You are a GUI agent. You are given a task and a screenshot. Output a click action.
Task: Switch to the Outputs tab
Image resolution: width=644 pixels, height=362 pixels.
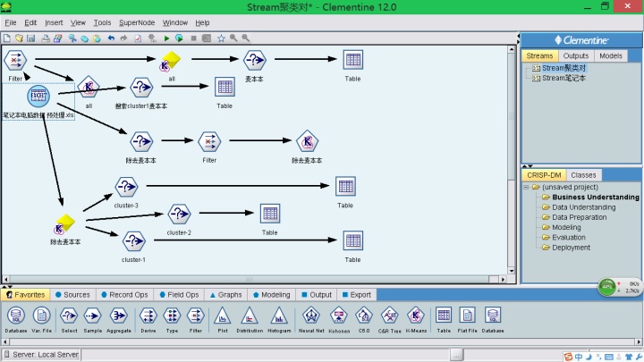coord(576,55)
